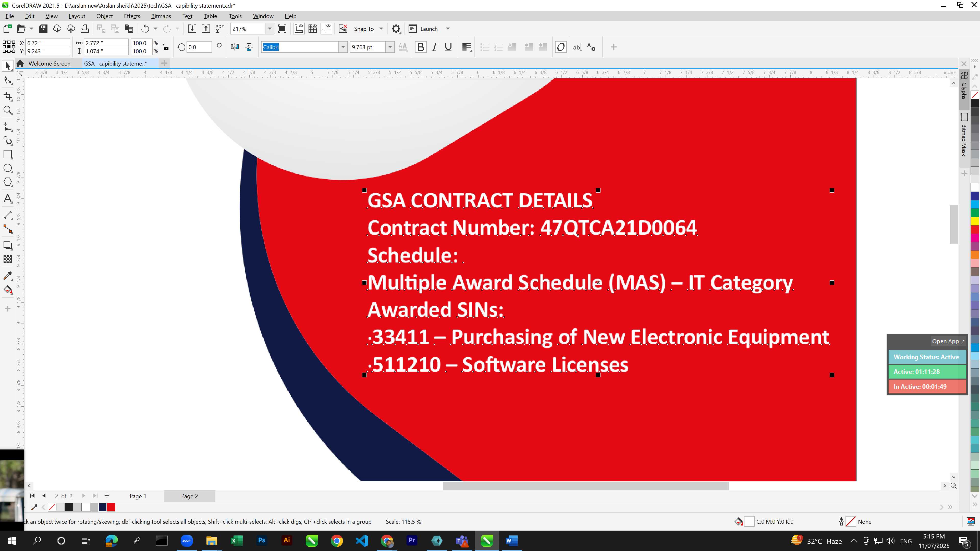Expand the Undo history dropdown arrow
This screenshot has width=980, height=551.
[x=155, y=29]
